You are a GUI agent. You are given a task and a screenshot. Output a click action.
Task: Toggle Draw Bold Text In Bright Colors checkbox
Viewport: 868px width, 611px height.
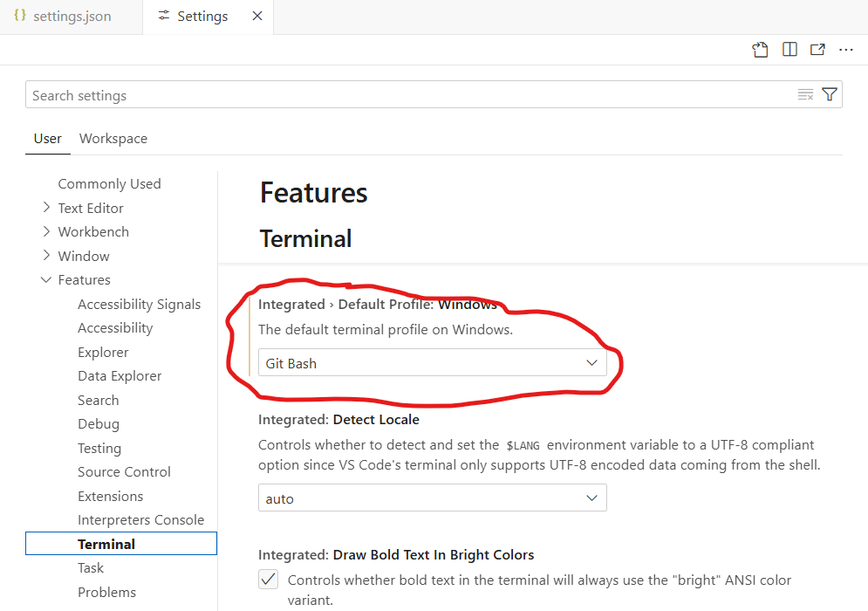pos(269,580)
